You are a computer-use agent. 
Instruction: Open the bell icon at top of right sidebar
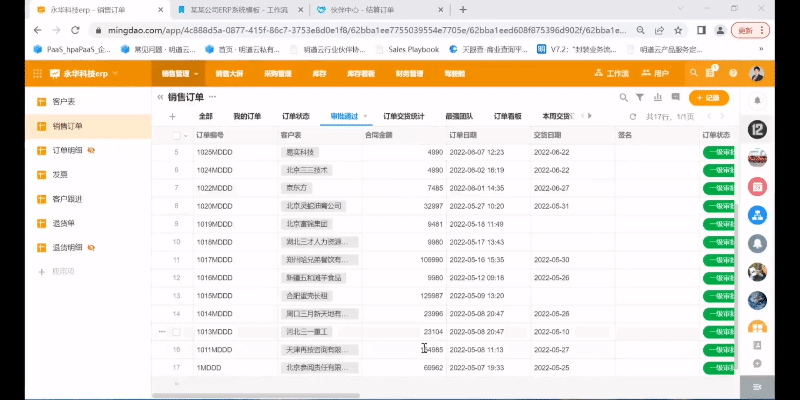point(757,101)
